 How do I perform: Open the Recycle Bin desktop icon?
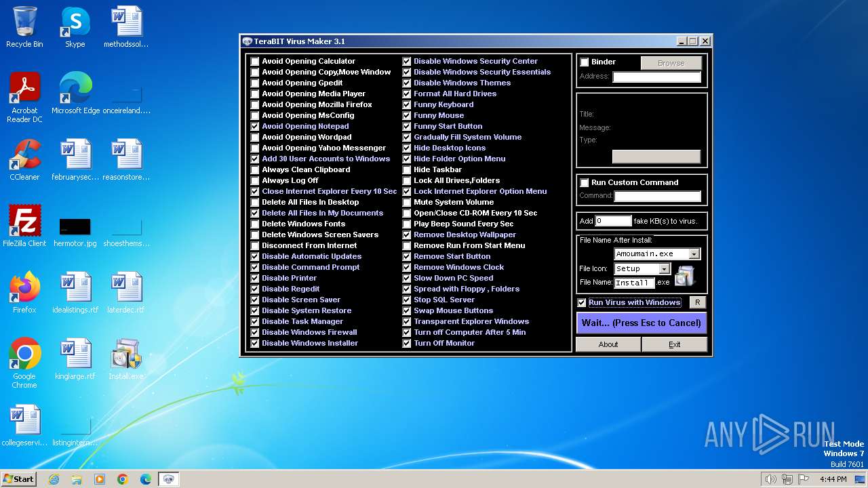tap(24, 27)
